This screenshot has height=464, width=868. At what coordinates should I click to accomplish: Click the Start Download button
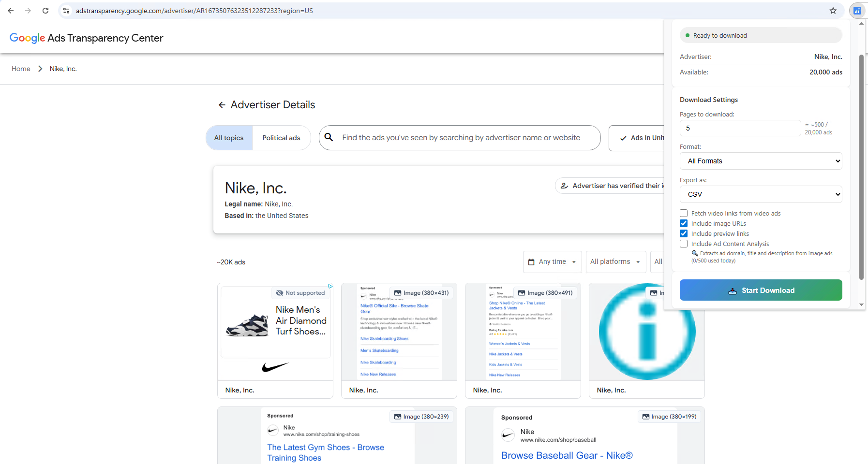761,290
